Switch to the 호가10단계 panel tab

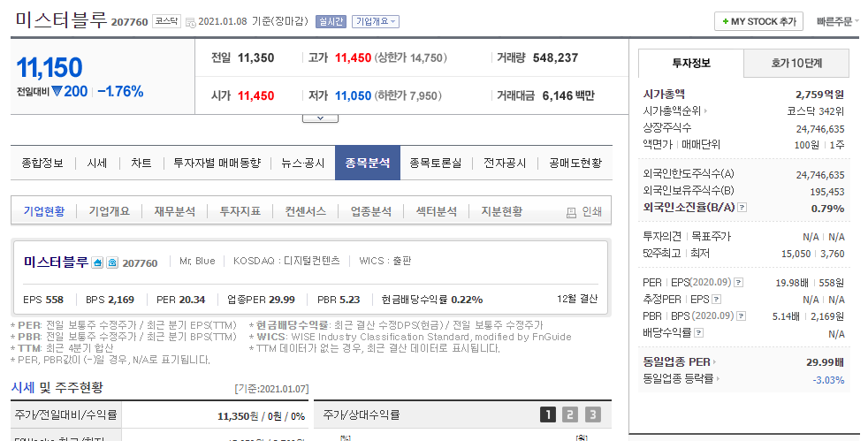pyautogui.click(x=796, y=63)
